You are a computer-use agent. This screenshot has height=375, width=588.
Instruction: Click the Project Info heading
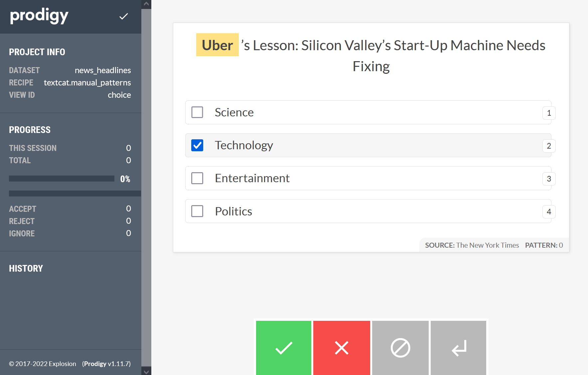[x=37, y=52]
